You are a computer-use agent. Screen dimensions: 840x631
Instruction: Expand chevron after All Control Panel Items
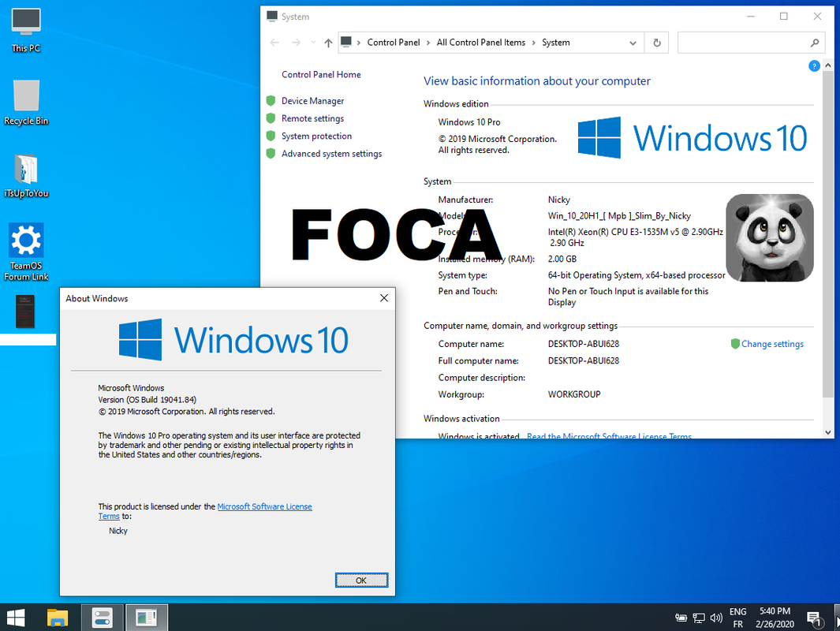click(533, 43)
